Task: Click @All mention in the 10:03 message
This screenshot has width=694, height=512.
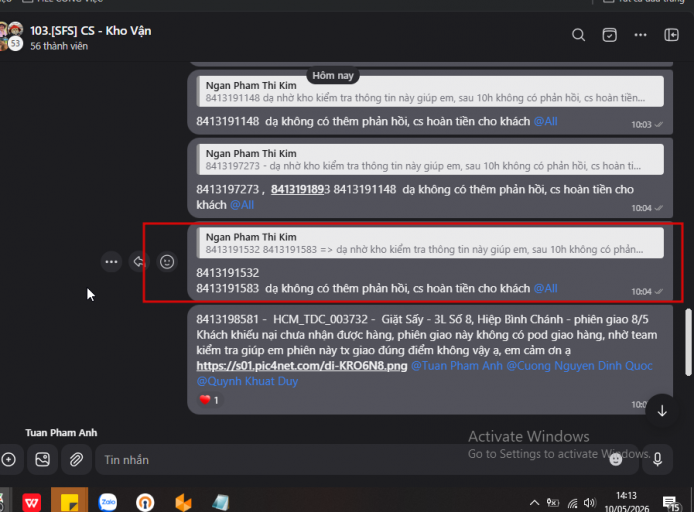Action: tap(545, 122)
